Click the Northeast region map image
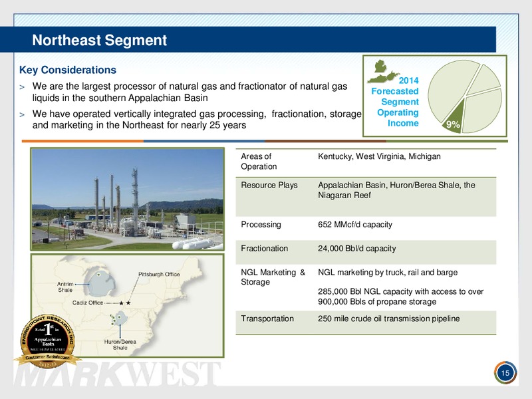Viewport: 532px width, 399px height. pos(127,306)
